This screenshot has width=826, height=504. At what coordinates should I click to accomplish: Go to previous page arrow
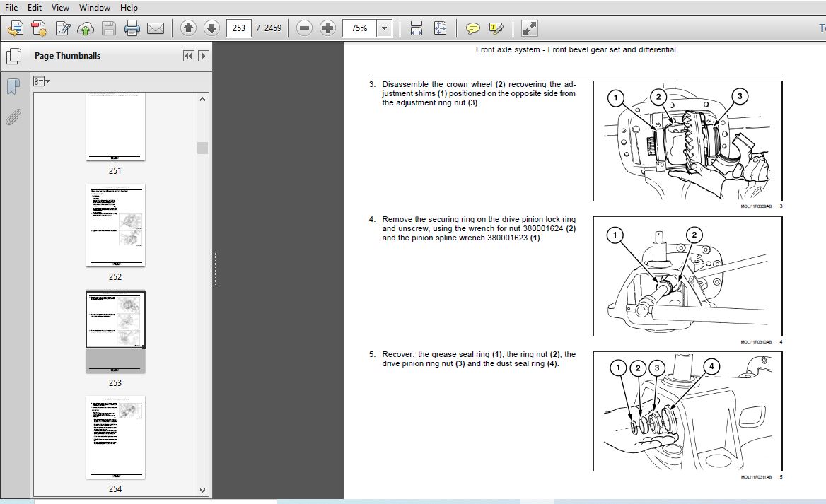coord(188,28)
